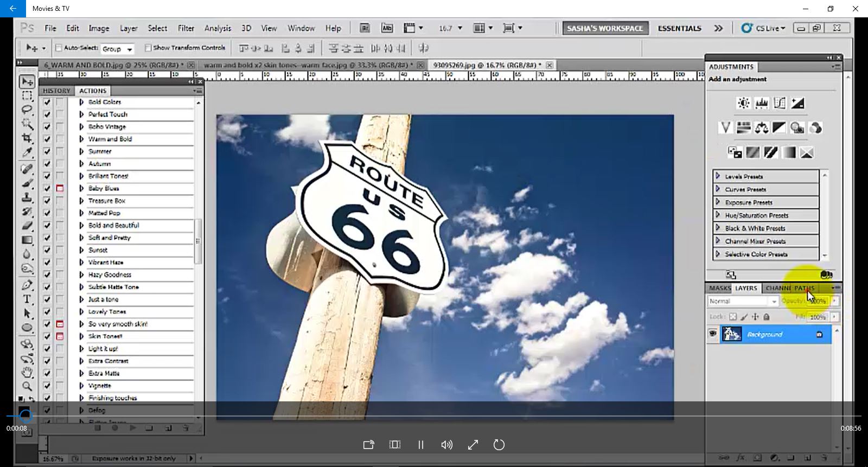Toggle the Auto-Select checkbox

coord(59,48)
